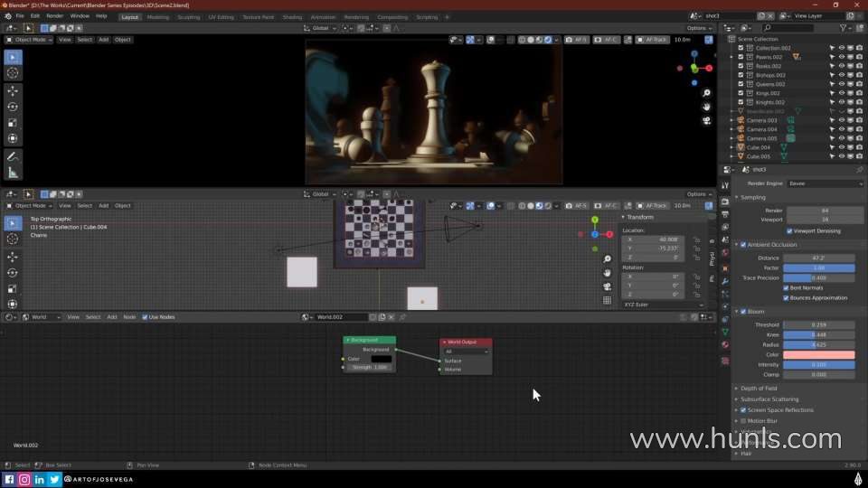The width and height of the screenshot is (868, 488).
Task: Open Options popover in top viewport
Action: (699, 28)
